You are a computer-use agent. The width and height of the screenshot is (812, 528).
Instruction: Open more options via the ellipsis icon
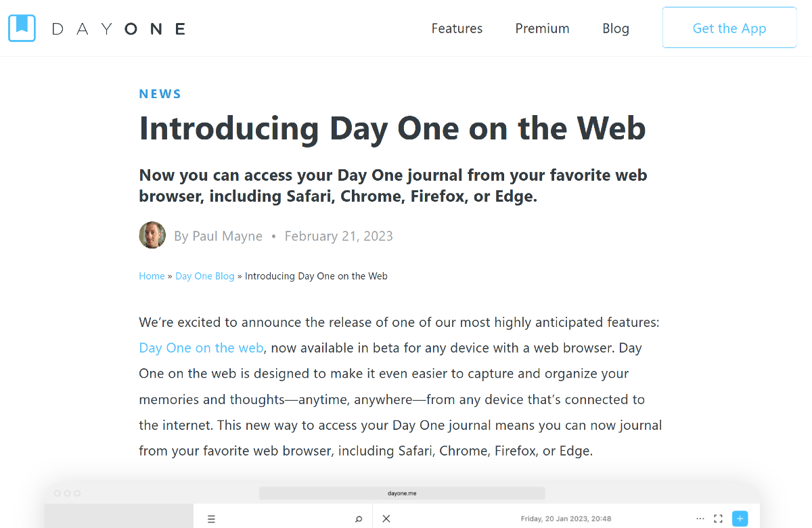700,519
